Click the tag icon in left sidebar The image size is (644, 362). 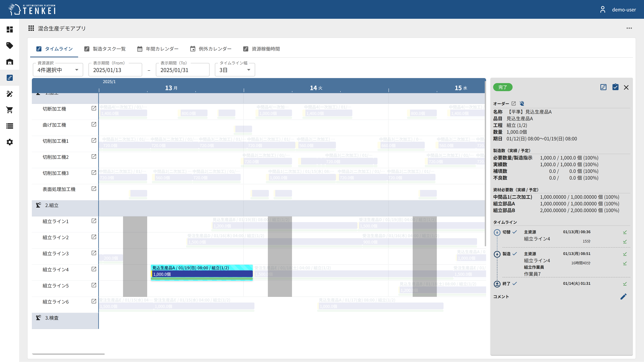coord(10,45)
